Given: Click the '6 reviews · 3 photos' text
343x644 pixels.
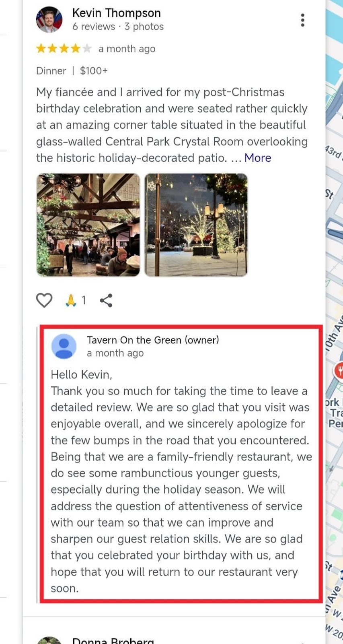Looking at the screenshot, I should (118, 27).
